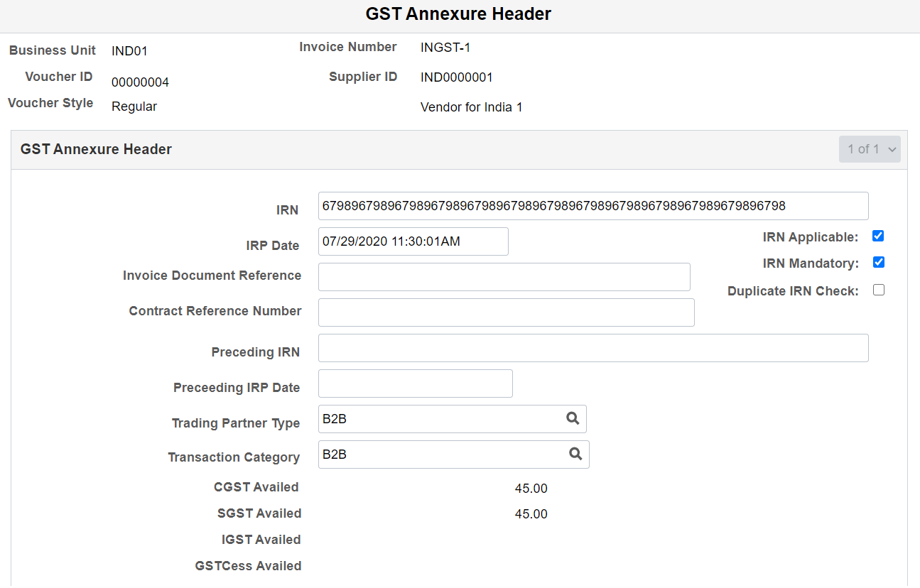The width and height of the screenshot is (920, 588).
Task: Click the Preceeding IRP Date field
Action: (415, 383)
